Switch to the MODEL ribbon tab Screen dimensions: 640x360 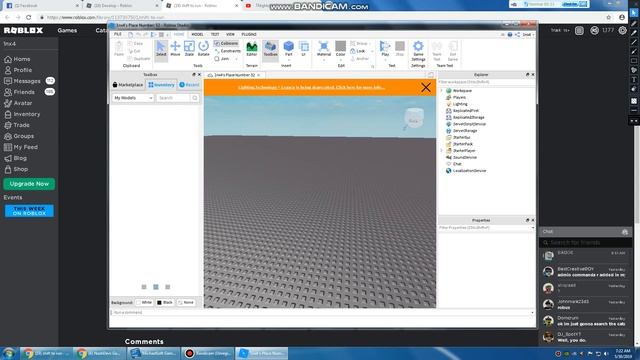[197, 34]
